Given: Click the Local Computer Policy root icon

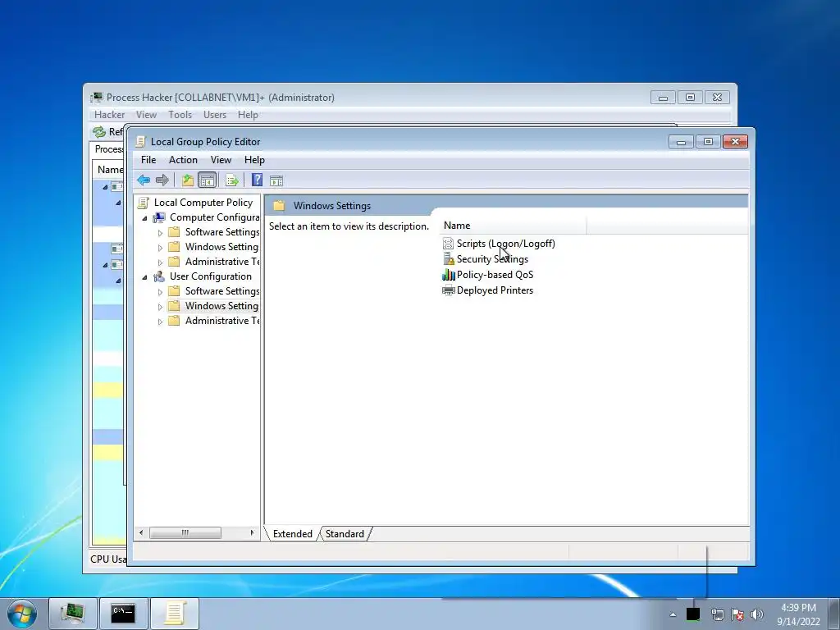Looking at the screenshot, I should pos(143,203).
